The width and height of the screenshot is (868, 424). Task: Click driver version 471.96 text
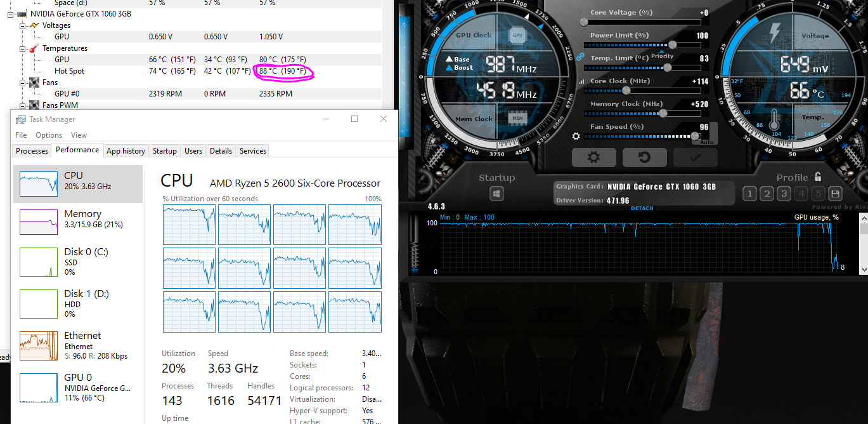(618, 201)
